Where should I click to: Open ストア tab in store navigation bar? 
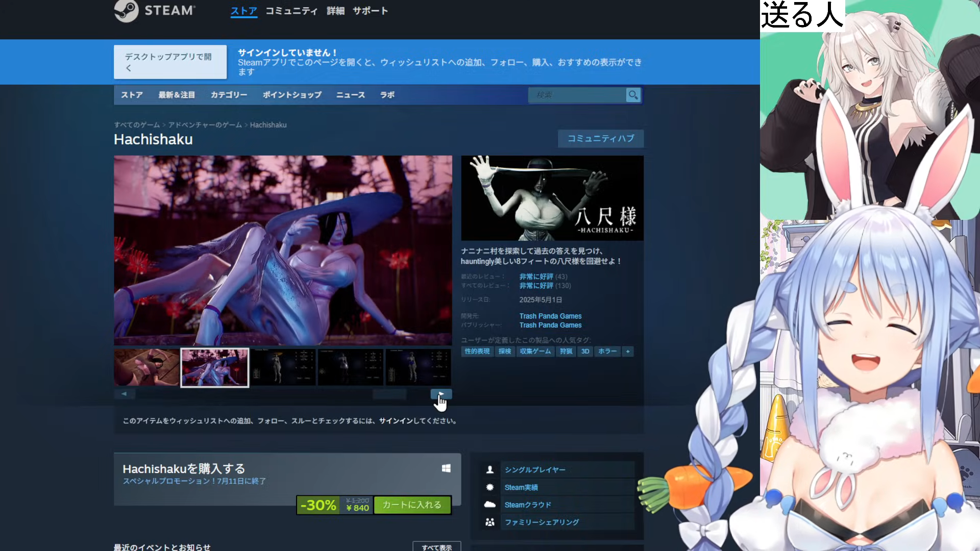click(132, 95)
